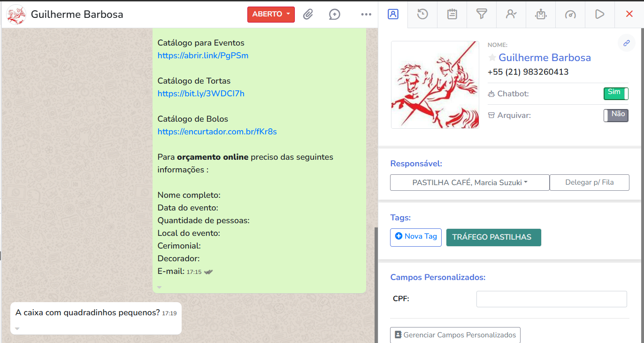This screenshot has height=343, width=644.
Task: Click the "Campos Personalizados:" heading
Action: click(438, 277)
